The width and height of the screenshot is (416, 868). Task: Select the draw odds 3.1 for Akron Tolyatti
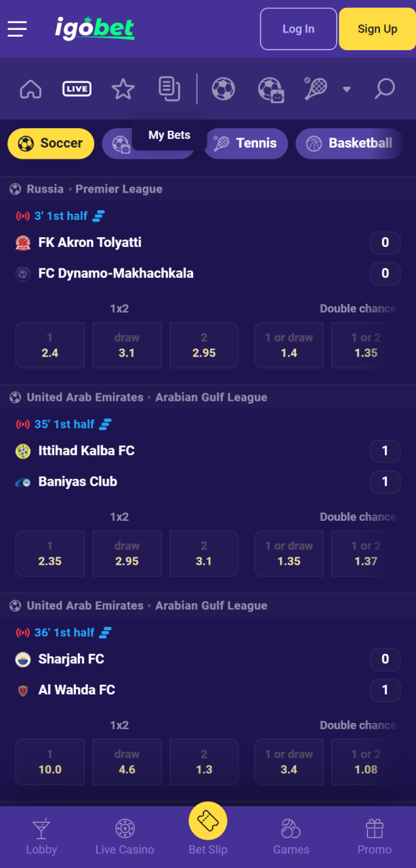point(127,345)
